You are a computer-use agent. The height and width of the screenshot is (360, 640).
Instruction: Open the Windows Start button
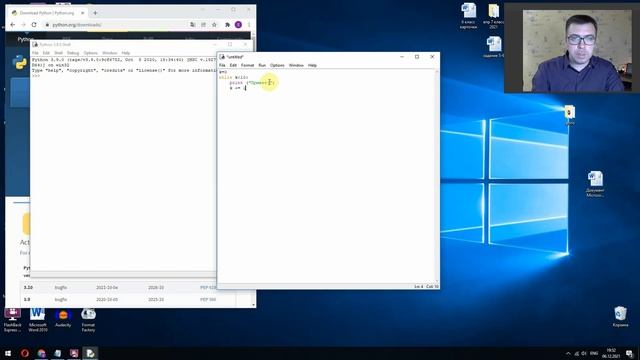point(8,353)
